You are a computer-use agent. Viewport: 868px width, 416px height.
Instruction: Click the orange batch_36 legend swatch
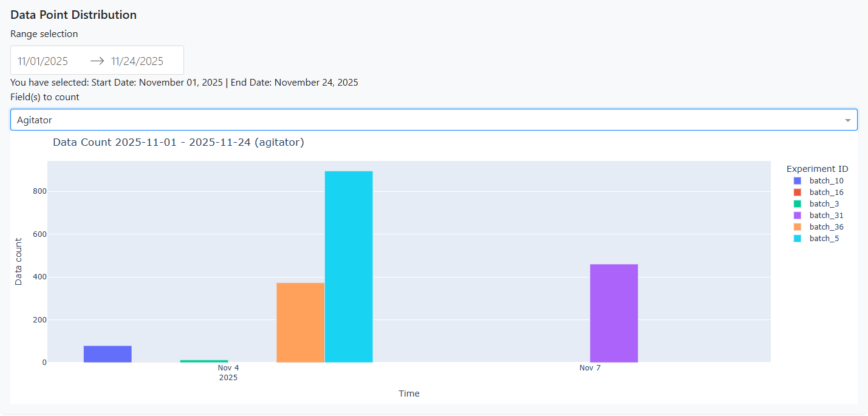point(798,227)
